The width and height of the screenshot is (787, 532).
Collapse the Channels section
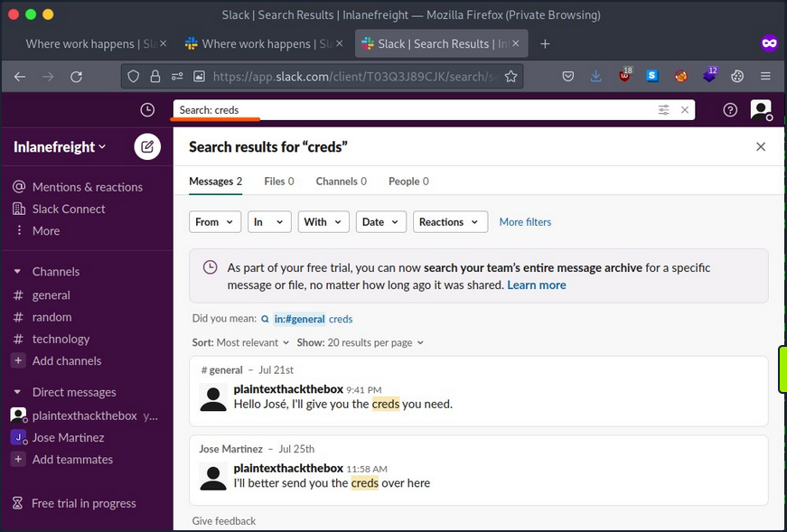(17, 272)
